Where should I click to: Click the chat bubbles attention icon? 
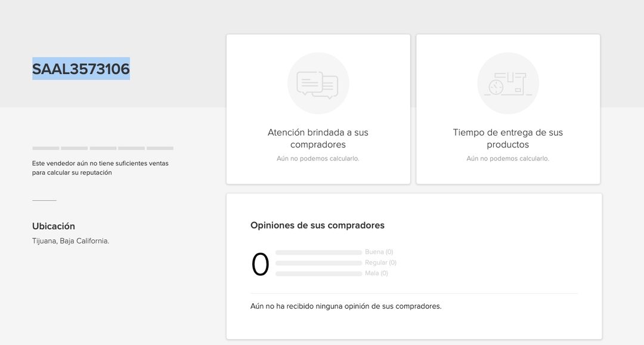318,84
